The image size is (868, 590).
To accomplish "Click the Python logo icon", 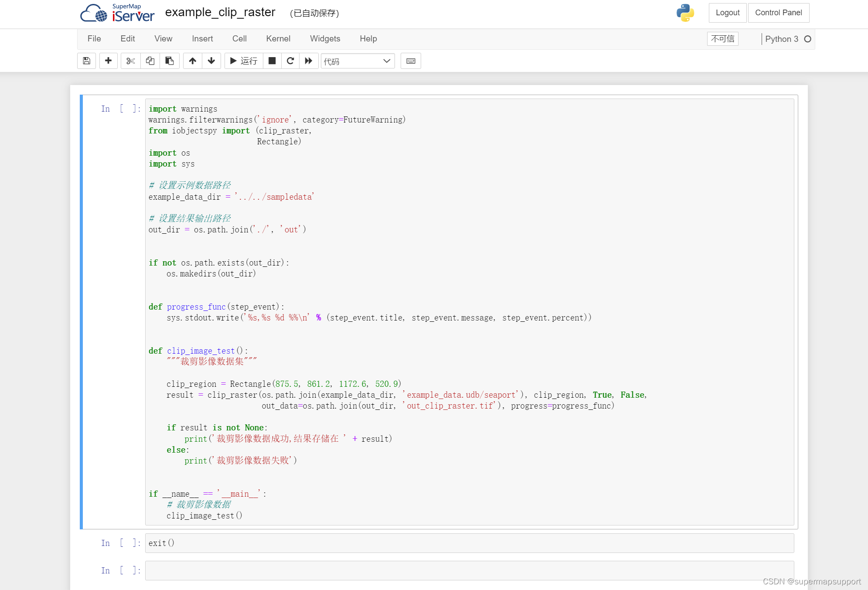I will 685,13.
